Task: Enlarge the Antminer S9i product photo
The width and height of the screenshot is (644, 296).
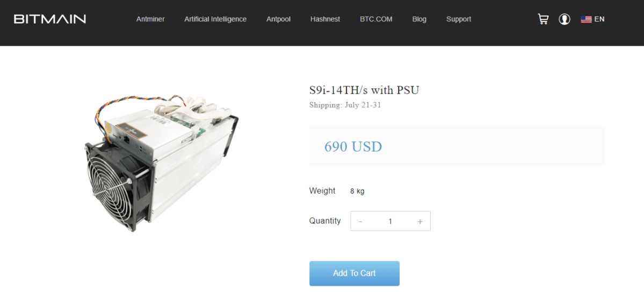Action: pos(162,163)
